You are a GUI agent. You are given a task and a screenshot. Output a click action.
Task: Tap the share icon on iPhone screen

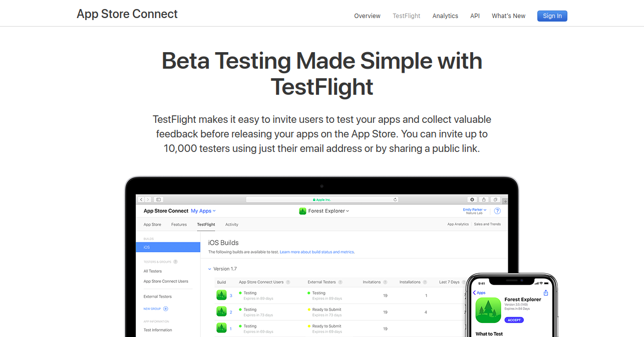point(546,293)
